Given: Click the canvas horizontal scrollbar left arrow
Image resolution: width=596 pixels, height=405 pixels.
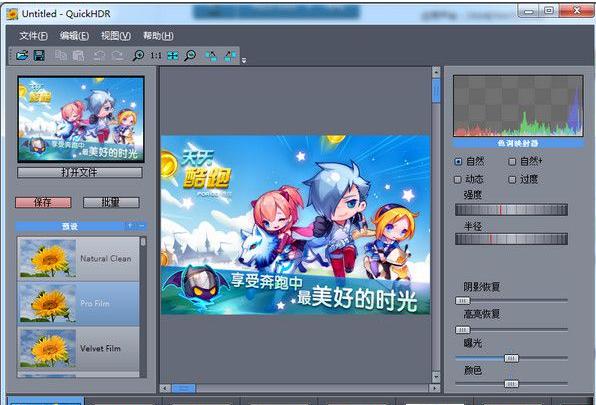Looking at the screenshot, I should (165, 388).
